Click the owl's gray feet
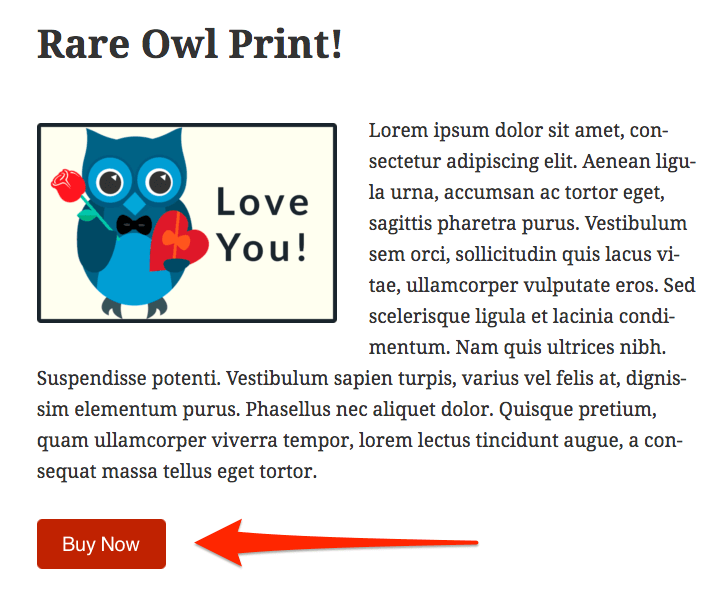The height and width of the screenshot is (605, 721). (134, 307)
